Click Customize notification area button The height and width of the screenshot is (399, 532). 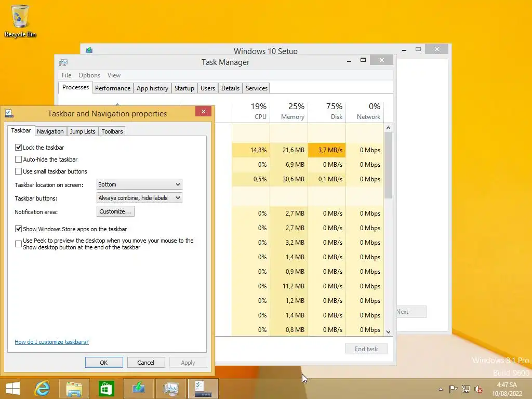[115, 211]
